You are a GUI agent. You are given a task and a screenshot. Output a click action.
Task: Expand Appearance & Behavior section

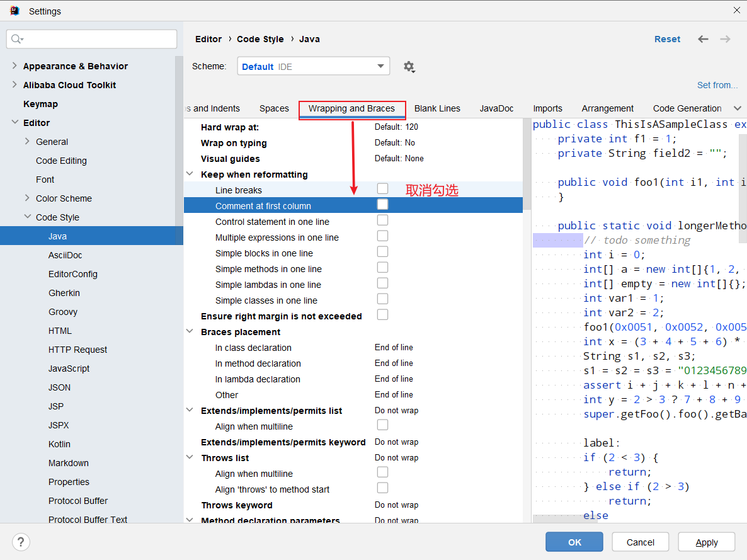[x=14, y=66]
